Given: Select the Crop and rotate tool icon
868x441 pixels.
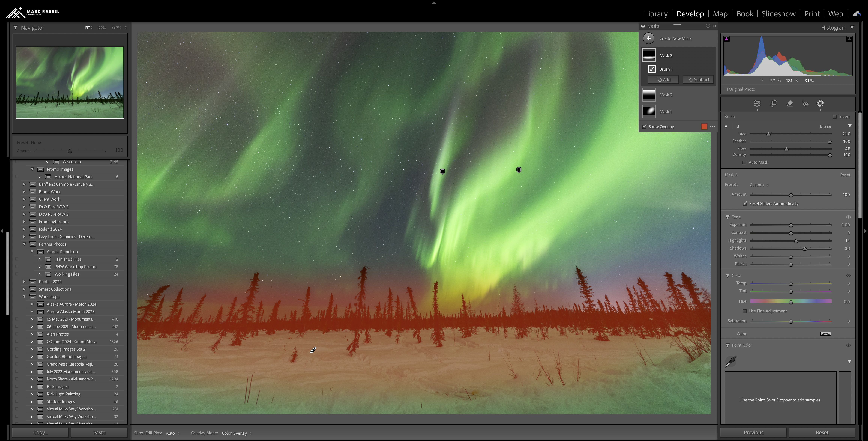Looking at the screenshot, I should (773, 103).
